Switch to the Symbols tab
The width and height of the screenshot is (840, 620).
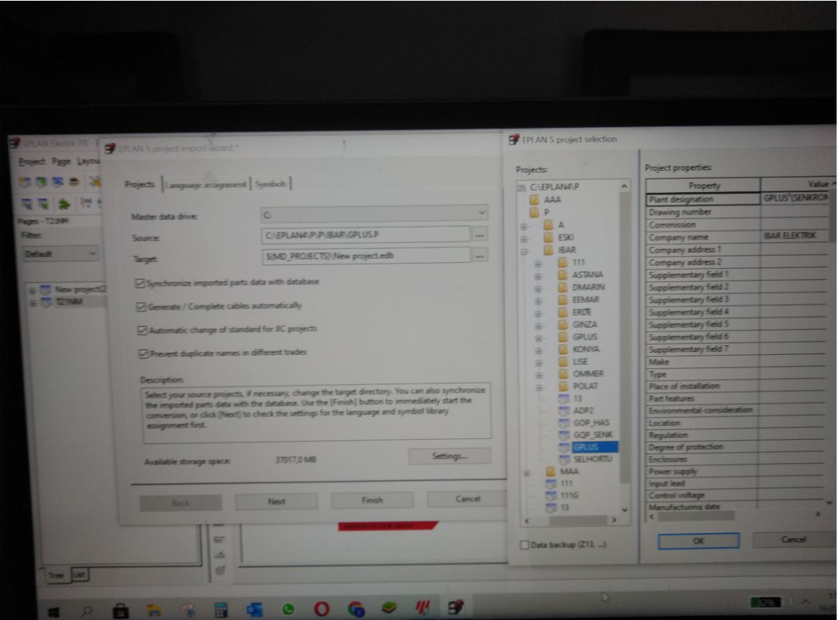coord(270,184)
